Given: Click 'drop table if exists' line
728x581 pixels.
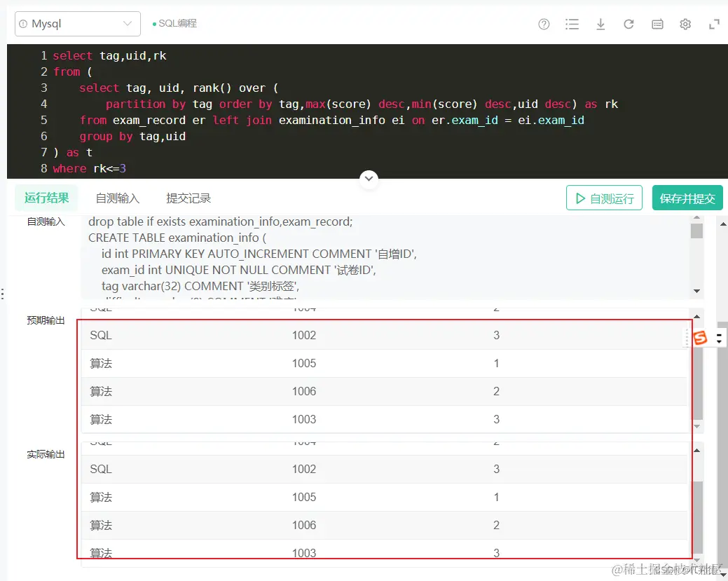Looking at the screenshot, I should click(x=221, y=221).
